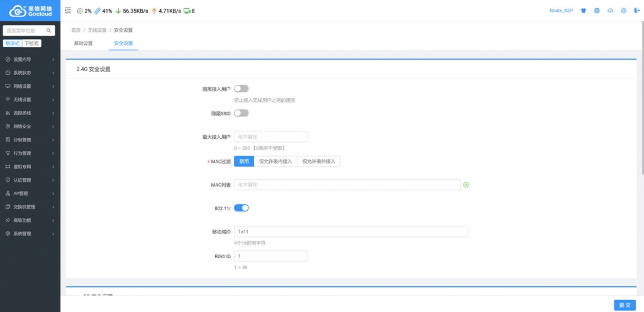The image size is (644, 312).
Task: Open the gear settings icon in header
Action: point(623,11)
